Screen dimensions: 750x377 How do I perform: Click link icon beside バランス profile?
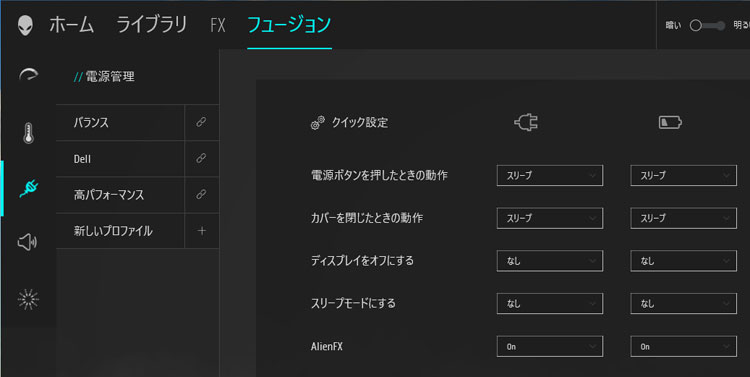pyautogui.click(x=201, y=122)
